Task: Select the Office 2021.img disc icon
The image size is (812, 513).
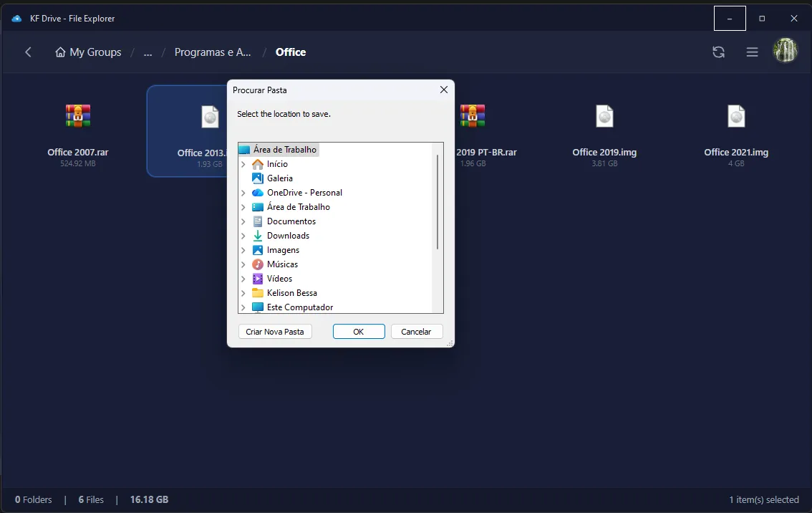Action: [x=736, y=116]
